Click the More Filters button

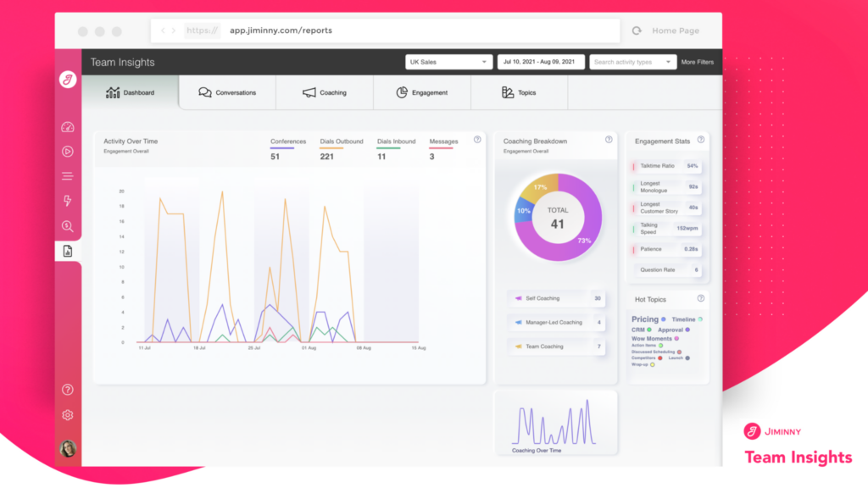pos(698,61)
